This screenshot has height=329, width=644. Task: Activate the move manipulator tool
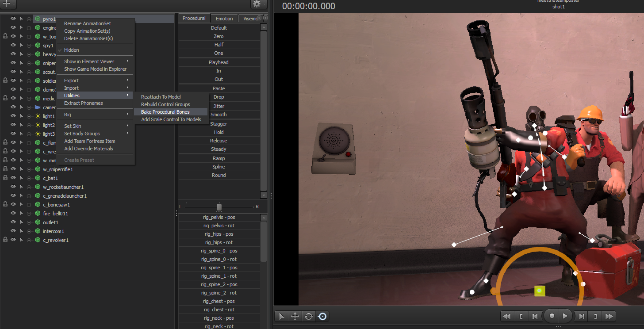[295, 316]
